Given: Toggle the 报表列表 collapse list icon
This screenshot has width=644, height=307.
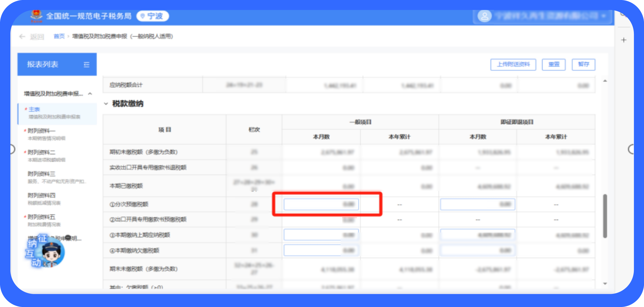Looking at the screenshot, I should tap(87, 65).
